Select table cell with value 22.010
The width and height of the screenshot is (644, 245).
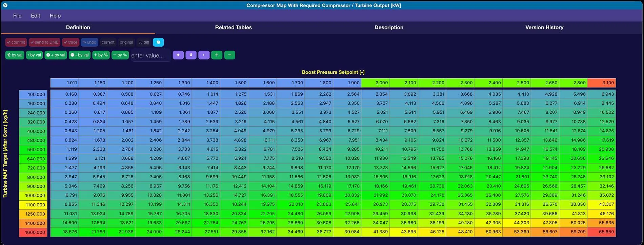290,204
